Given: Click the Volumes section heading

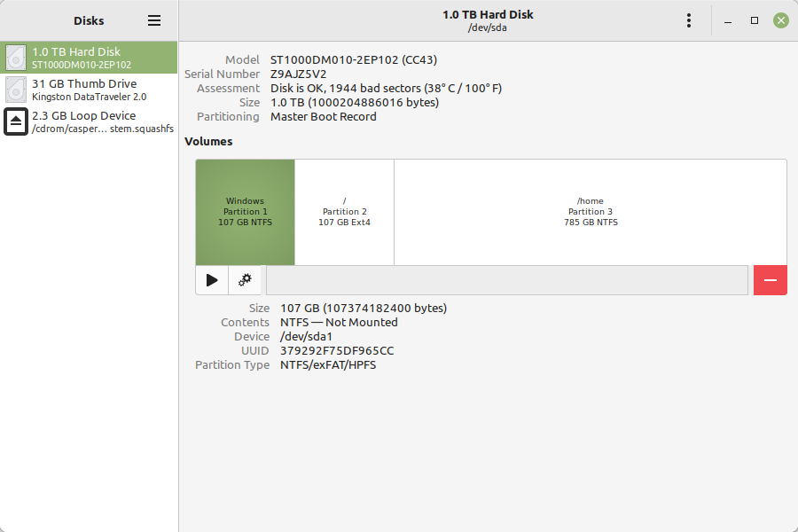Looking at the screenshot, I should (x=208, y=142).
